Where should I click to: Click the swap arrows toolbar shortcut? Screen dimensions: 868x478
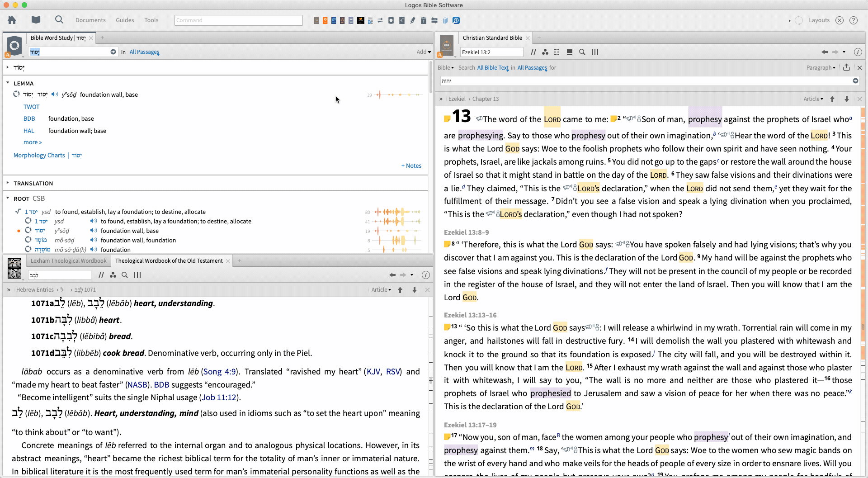tap(380, 20)
